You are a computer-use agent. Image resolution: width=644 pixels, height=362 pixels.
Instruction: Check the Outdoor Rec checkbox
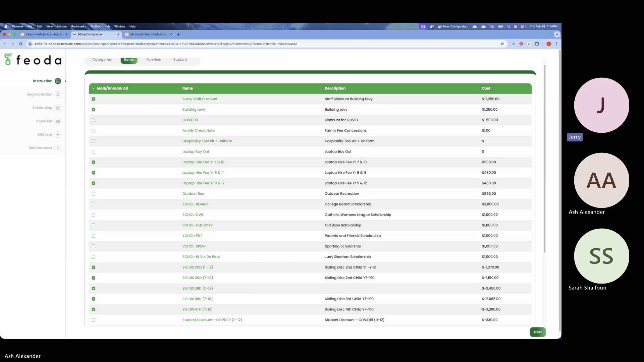click(94, 194)
